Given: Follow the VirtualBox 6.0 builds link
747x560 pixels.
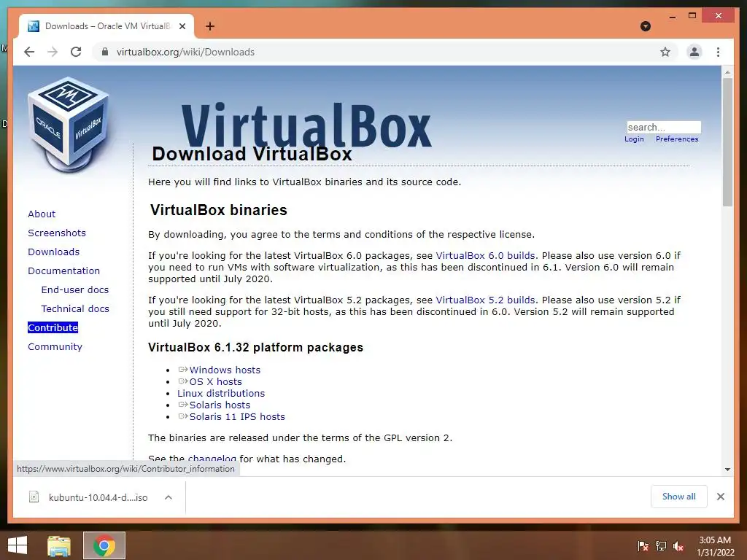Looking at the screenshot, I should point(485,256).
